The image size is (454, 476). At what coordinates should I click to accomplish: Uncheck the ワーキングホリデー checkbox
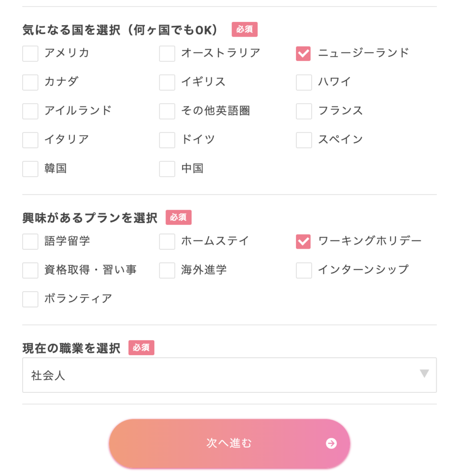[x=303, y=241]
